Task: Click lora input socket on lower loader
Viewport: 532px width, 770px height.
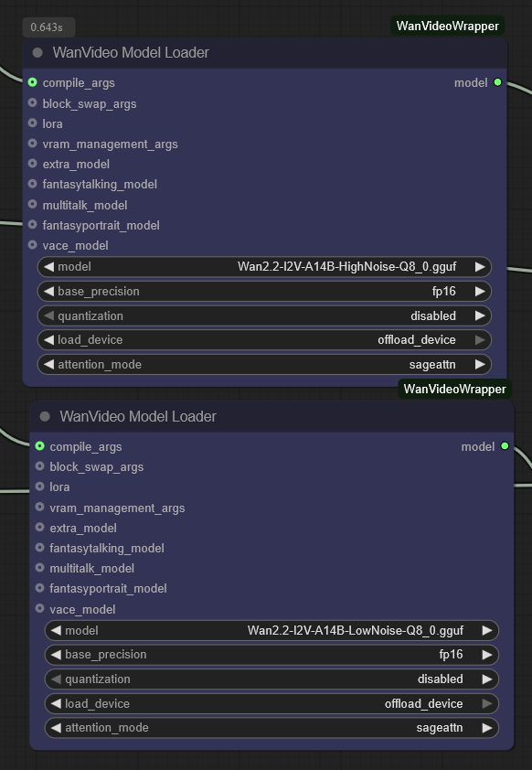Action: coord(39,487)
